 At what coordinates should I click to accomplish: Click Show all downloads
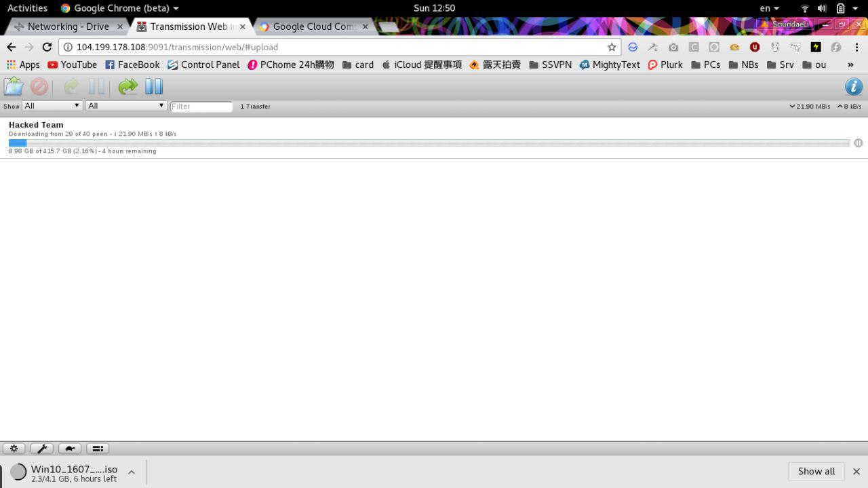[816, 471]
